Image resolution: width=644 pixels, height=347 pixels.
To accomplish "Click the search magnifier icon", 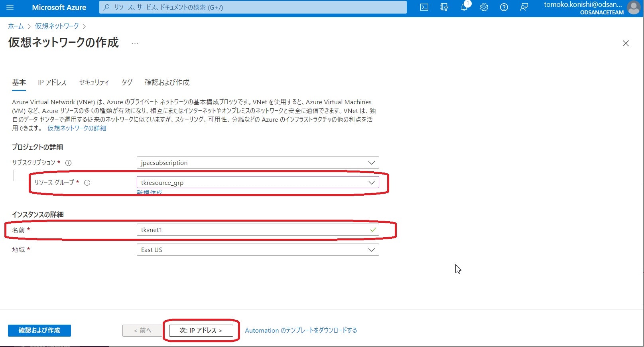I will click(x=106, y=7).
